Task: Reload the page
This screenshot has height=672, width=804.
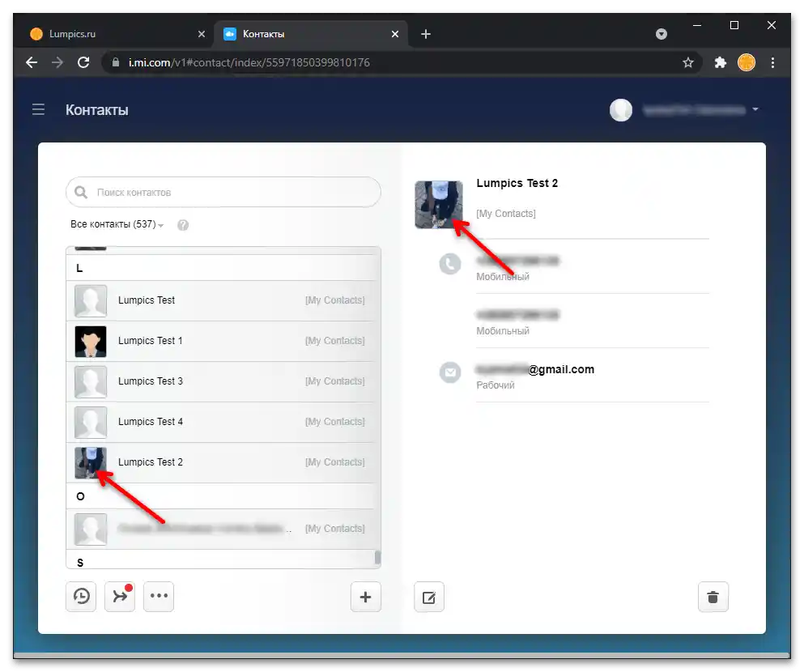Action: [x=83, y=62]
